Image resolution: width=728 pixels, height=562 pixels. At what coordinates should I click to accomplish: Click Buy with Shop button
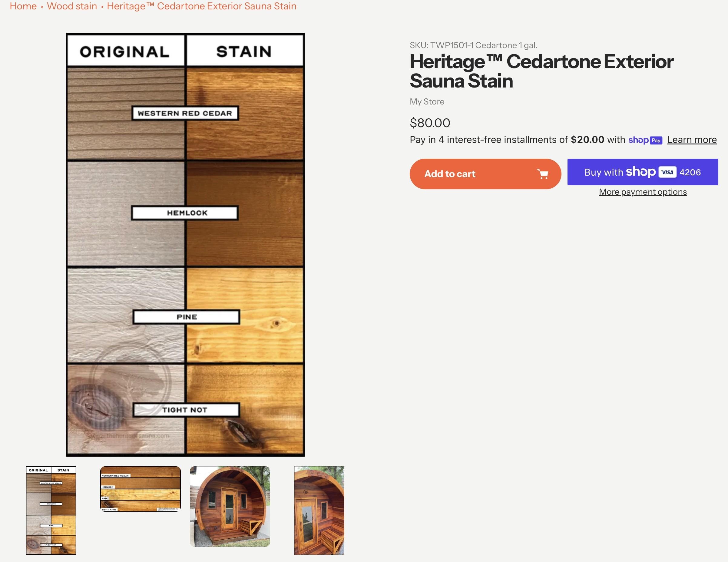642,172
